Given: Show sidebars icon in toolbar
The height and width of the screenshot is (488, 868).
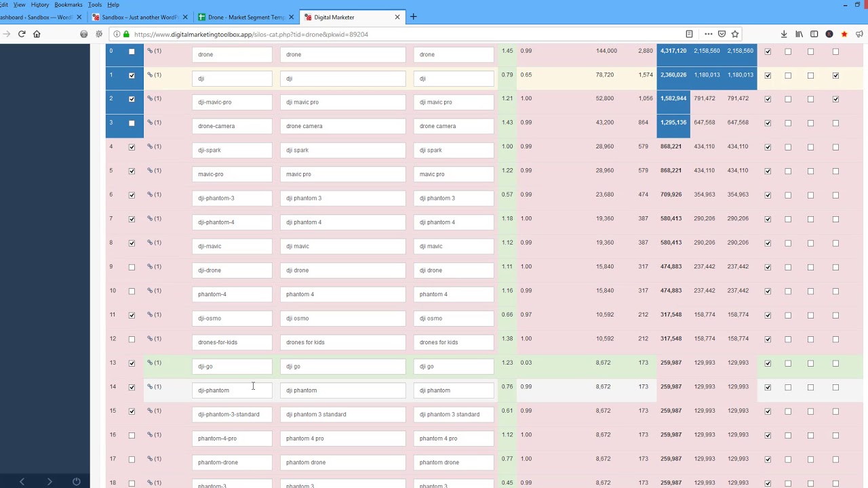Looking at the screenshot, I should pyautogui.click(x=814, y=34).
